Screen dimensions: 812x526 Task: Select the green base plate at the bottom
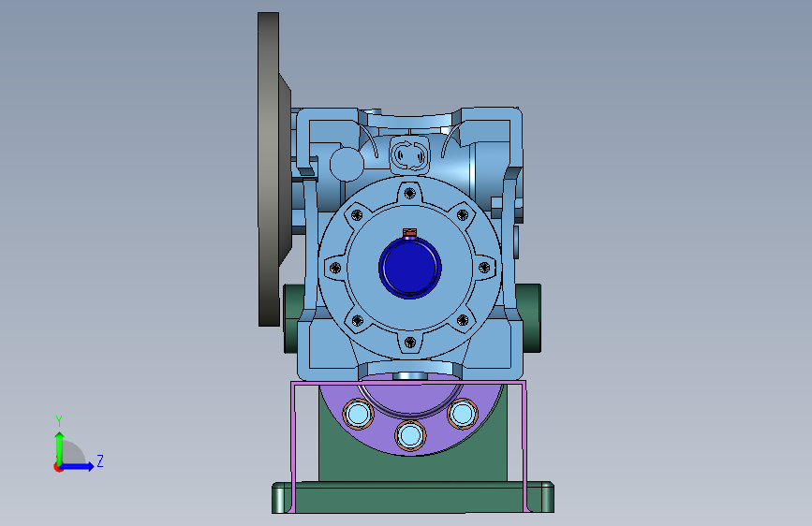tap(413, 498)
